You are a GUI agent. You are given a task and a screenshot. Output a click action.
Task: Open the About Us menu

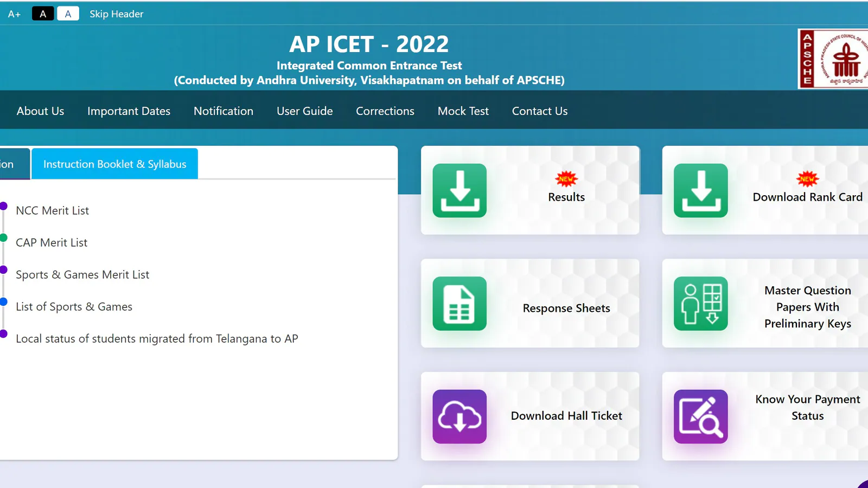point(40,111)
